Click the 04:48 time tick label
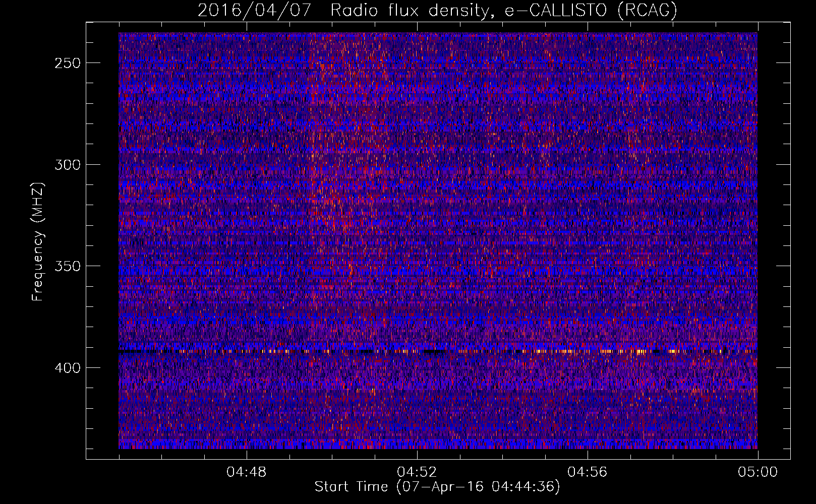This screenshot has height=504, width=816. point(247,472)
